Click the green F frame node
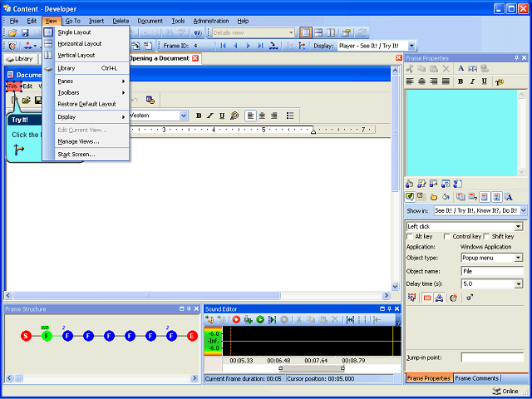Image resolution: width=532 pixels, height=399 pixels. (x=47, y=336)
